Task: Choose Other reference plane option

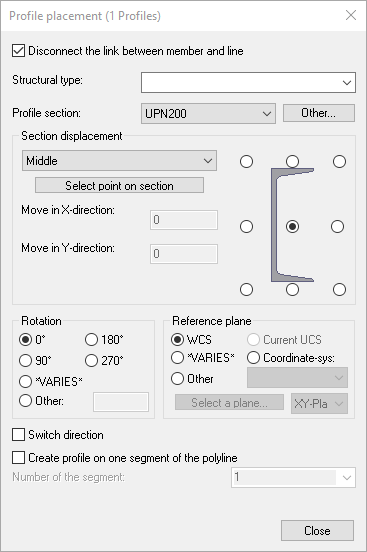Action: 177,378
